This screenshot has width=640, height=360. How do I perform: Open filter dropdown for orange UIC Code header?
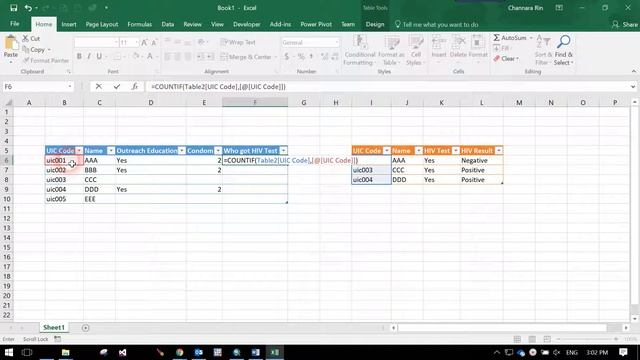387,151
